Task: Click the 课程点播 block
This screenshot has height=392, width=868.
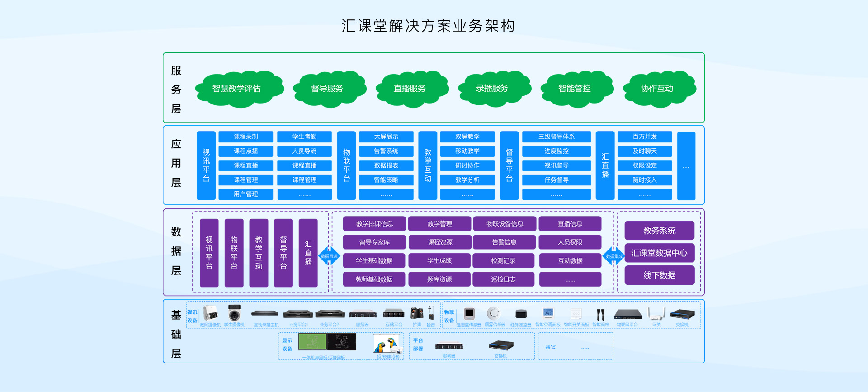Action: (246, 151)
